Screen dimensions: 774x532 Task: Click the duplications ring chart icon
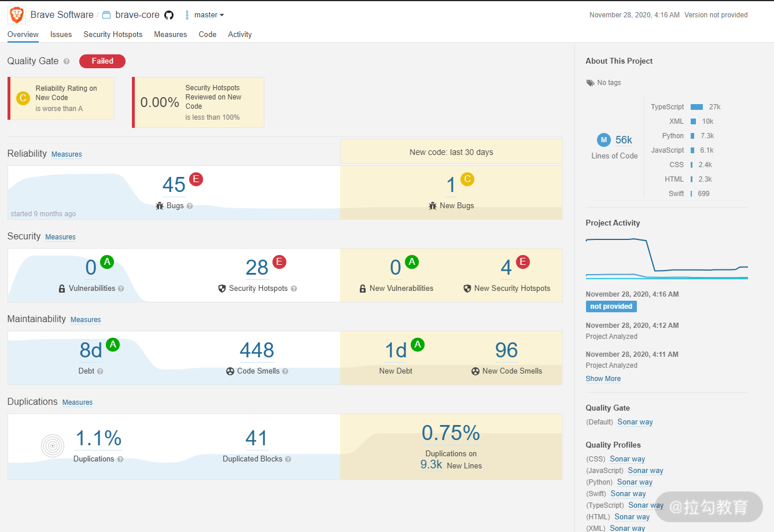[53, 446]
